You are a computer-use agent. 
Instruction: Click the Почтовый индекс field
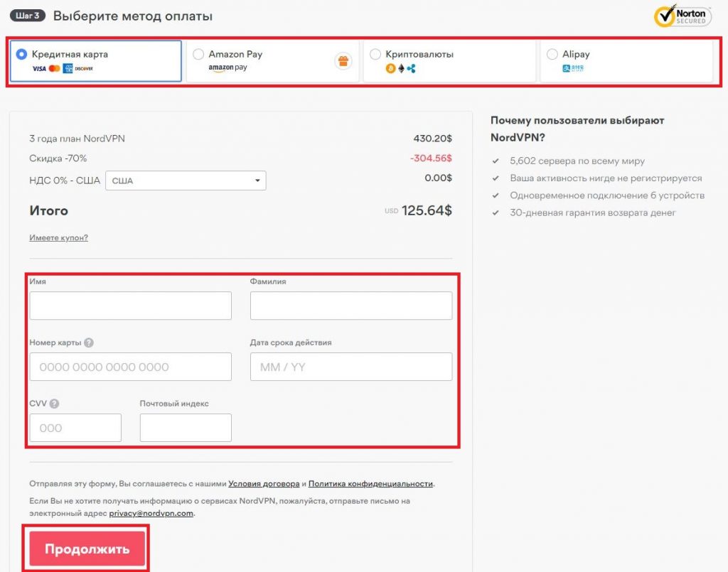pos(186,428)
